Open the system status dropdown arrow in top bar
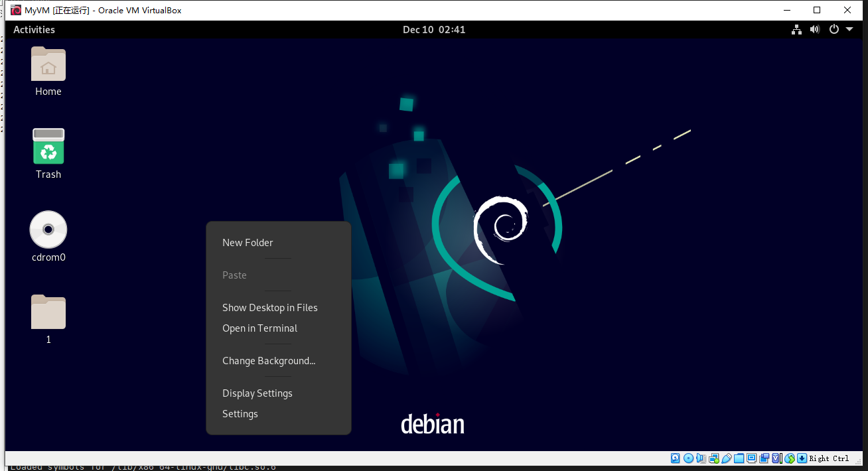The image size is (868, 471). coord(849,29)
